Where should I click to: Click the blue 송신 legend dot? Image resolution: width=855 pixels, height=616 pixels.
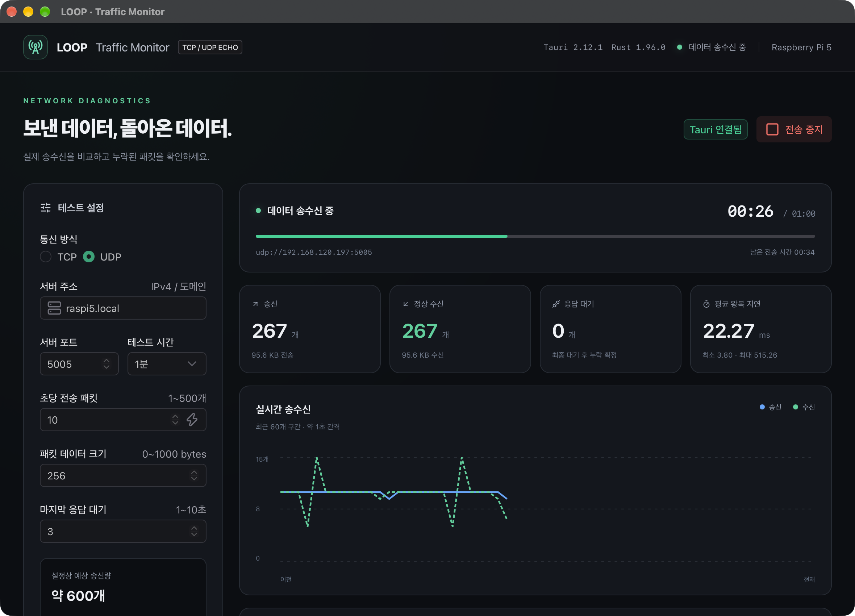[762, 407]
